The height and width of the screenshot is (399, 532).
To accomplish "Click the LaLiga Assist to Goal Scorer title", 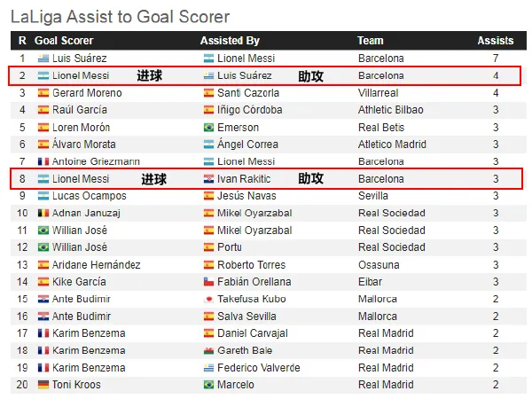I will coord(120,17).
